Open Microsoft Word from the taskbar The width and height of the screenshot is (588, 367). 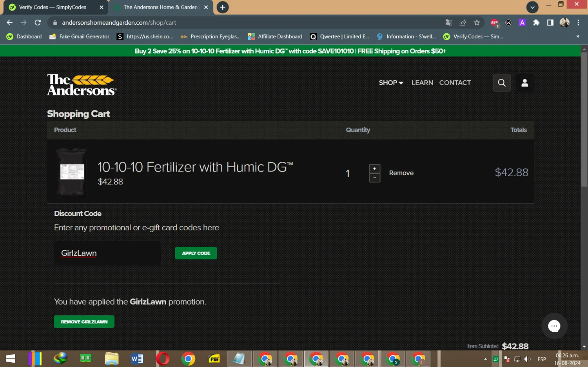click(137, 358)
